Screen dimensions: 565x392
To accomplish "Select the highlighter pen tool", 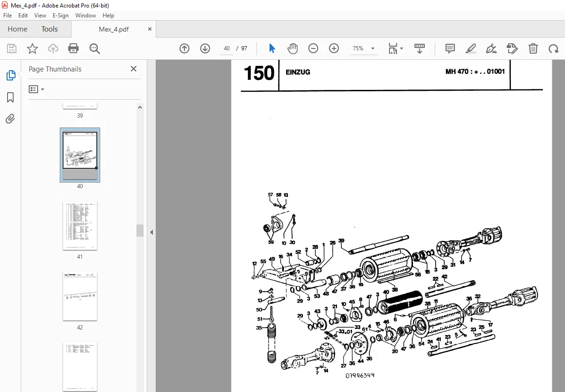I will tap(471, 48).
